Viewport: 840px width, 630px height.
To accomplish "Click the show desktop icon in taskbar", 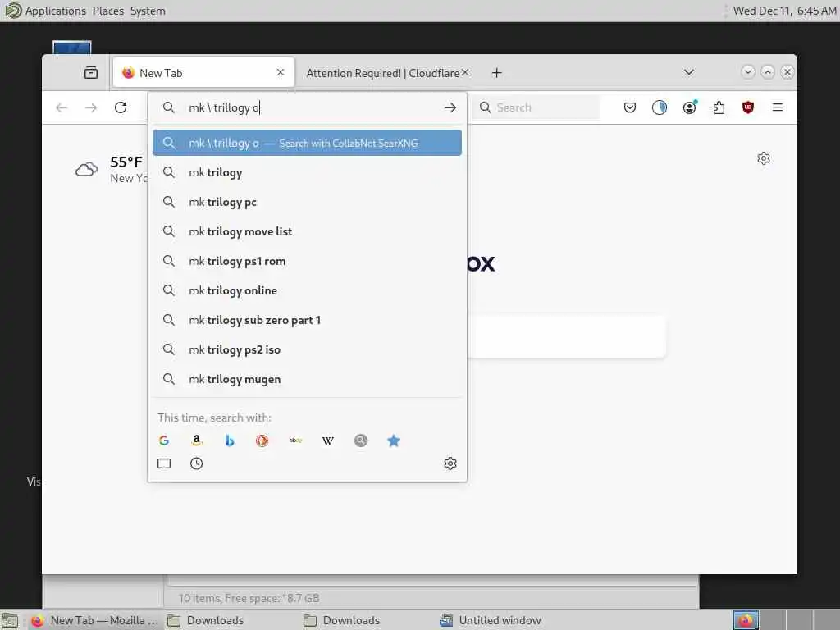I will pos(10,620).
